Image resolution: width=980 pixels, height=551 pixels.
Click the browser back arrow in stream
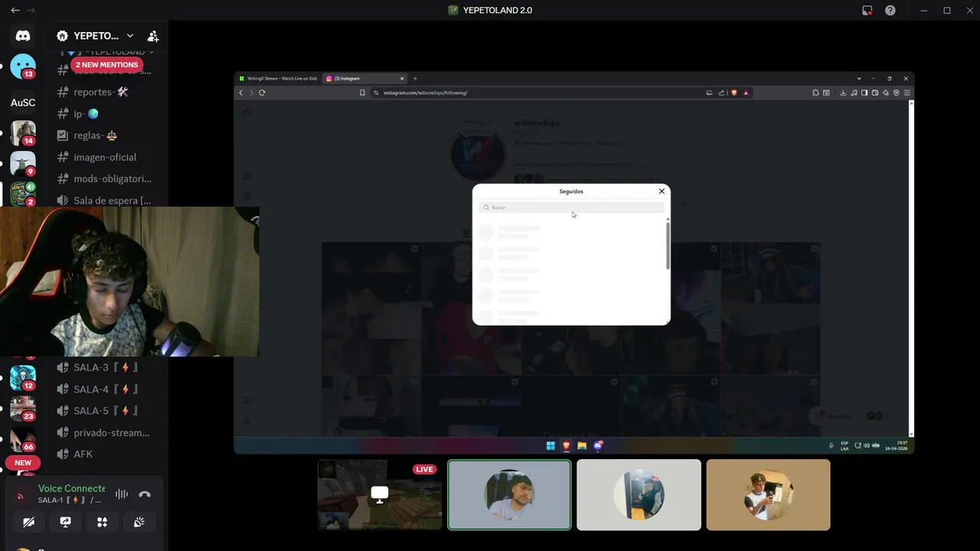[240, 93]
